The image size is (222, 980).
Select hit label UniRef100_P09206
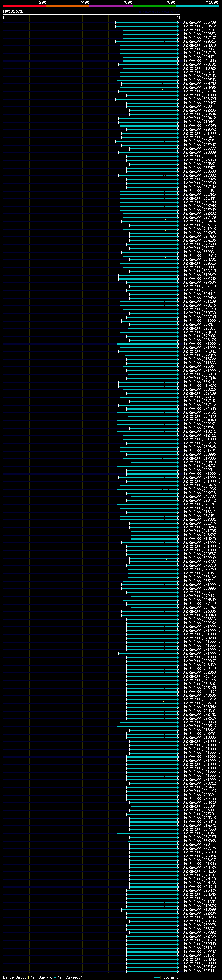coord(199,917)
